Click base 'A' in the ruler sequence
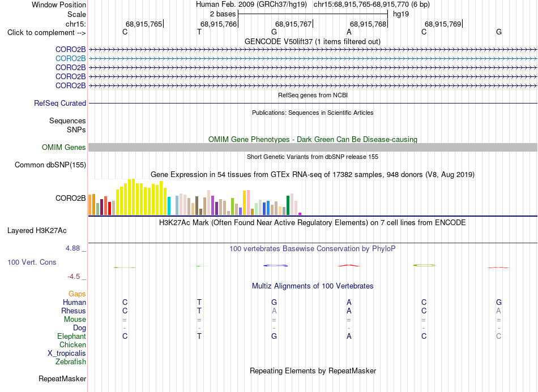This screenshot has height=392, width=538. [x=349, y=32]
